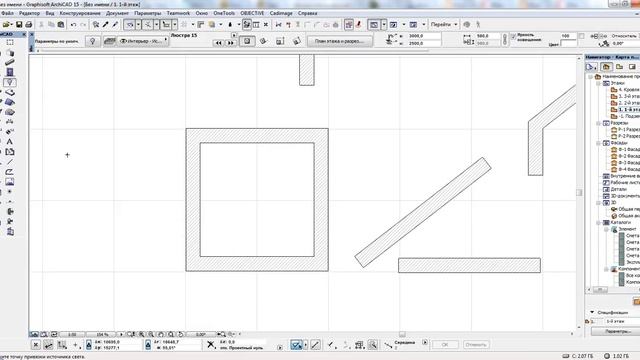This screenshot has width=640, height=360.
Task: Select the Text tool (letter A)
Action: [x=9, y=142]
